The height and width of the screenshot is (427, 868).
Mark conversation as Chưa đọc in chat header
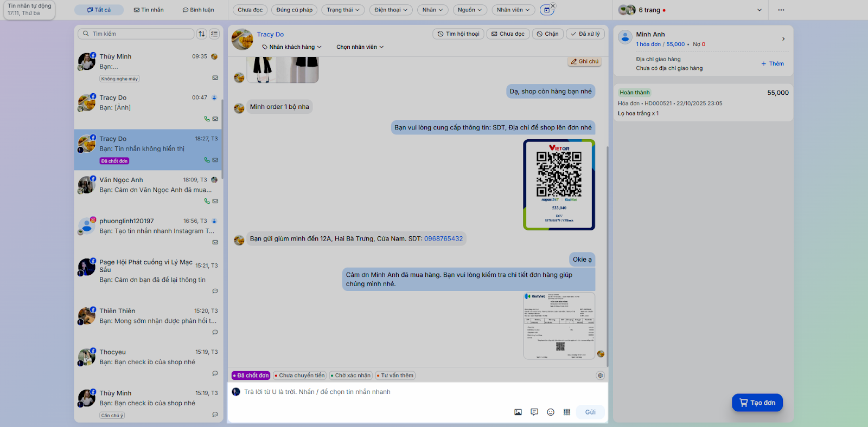coord(508,34)
